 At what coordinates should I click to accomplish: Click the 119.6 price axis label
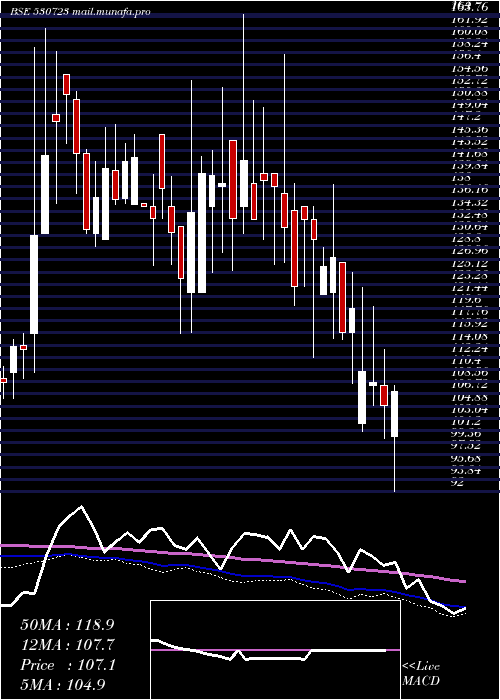(x=467, y=300)
